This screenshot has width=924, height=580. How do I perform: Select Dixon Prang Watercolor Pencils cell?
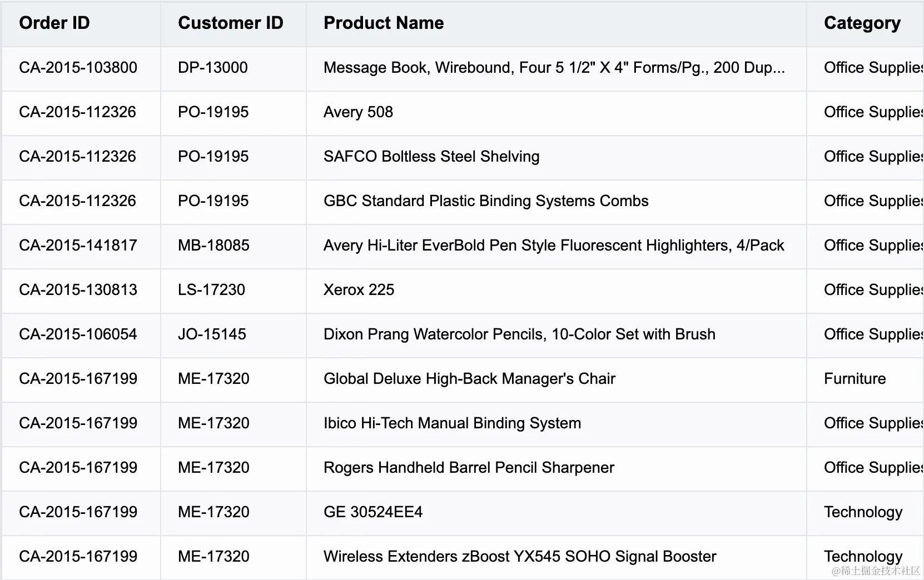[557, 336]
